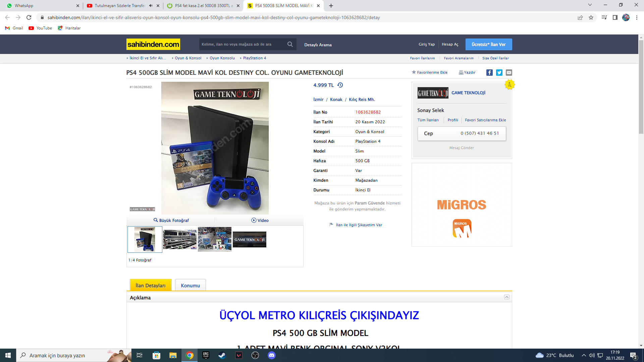The image size is (644, 362).
Task: Select the second photo thumbnail
Action: point(180,239)
